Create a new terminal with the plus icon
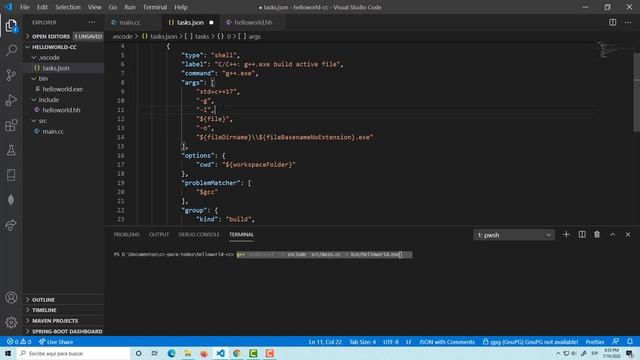 click(x=566, y=235)
